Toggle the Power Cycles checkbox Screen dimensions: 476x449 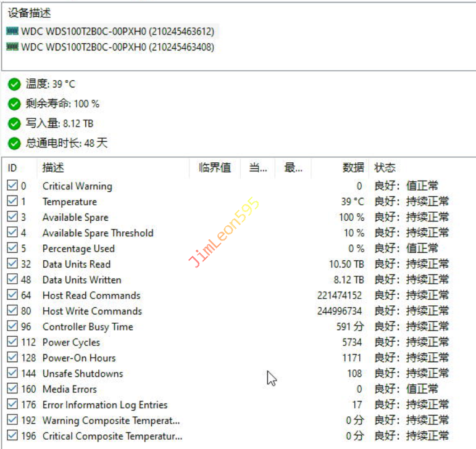[x=12, y=342]
